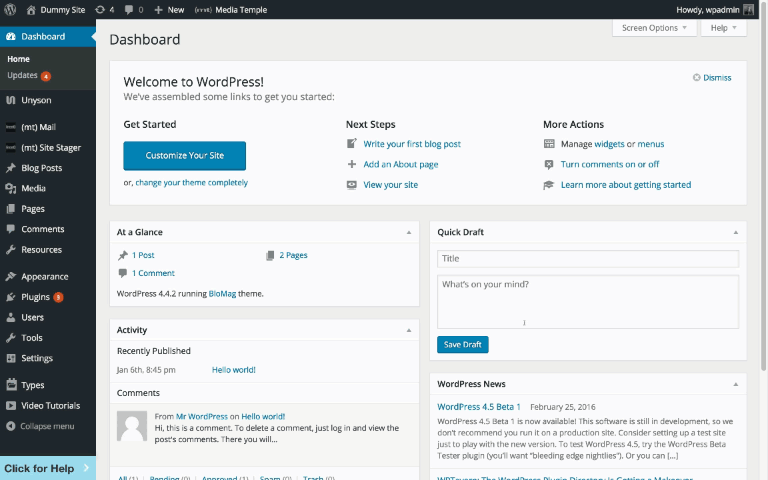Dismiss the Welcome to WordPress panel

[712, 77]
